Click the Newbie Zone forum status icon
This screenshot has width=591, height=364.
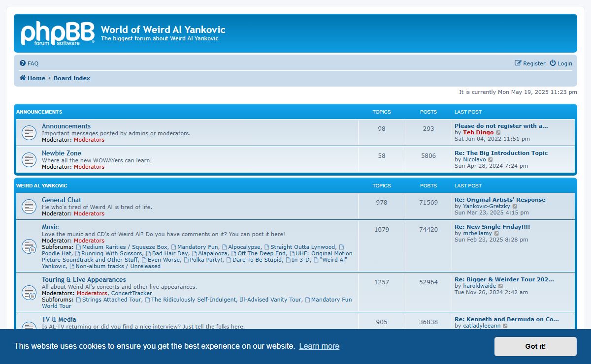click(29, 160)
